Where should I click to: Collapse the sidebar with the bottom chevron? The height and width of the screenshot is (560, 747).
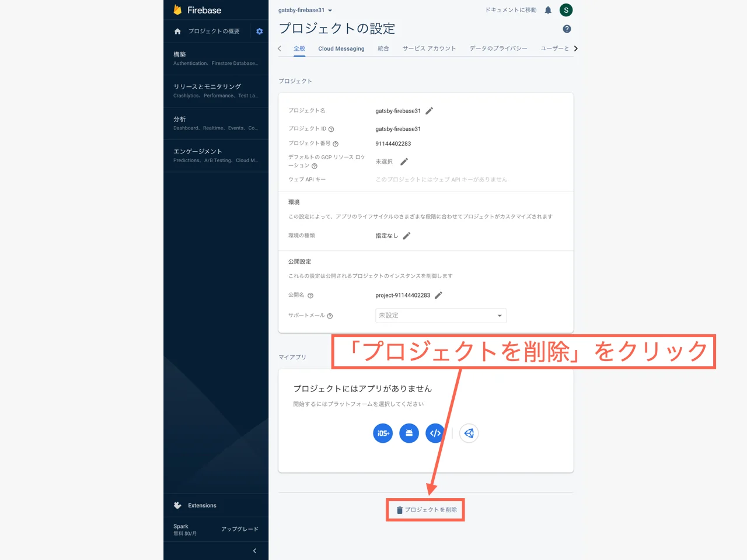[254, 550]
